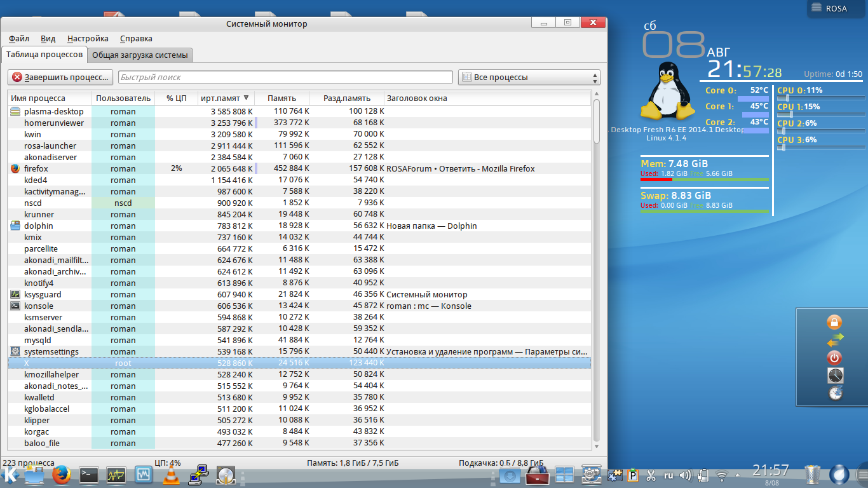Screen dimensions: 868x488
Task: Click the CPU 0 load slider in the widget
Action: pos(821,98)
